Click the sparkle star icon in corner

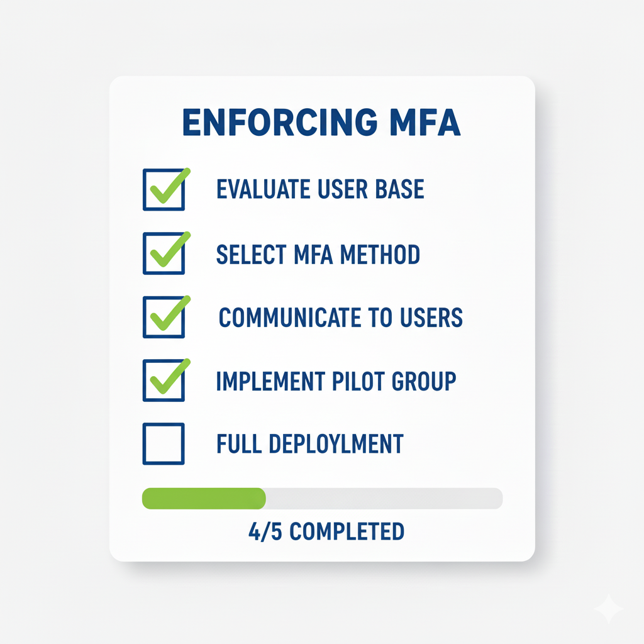608,608
